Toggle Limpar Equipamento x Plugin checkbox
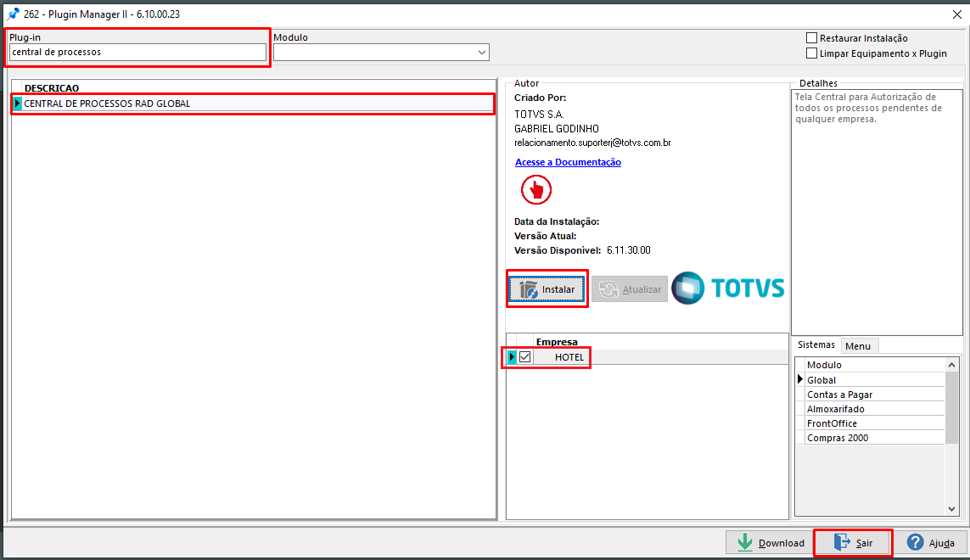The height and width of the screenshot is (560, 970). pos(811,53)
